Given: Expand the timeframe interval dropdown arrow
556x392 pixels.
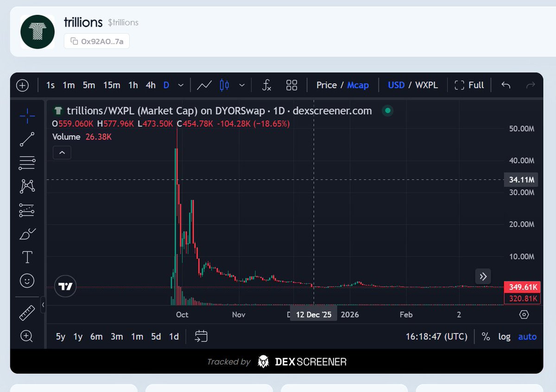Looking at the screenshot, I should click(x=181, y=85).
